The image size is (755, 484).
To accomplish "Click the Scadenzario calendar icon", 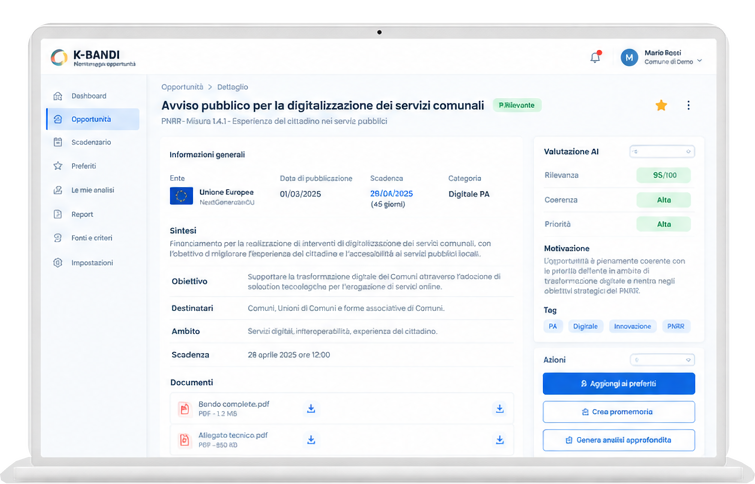I will [58, 142].
